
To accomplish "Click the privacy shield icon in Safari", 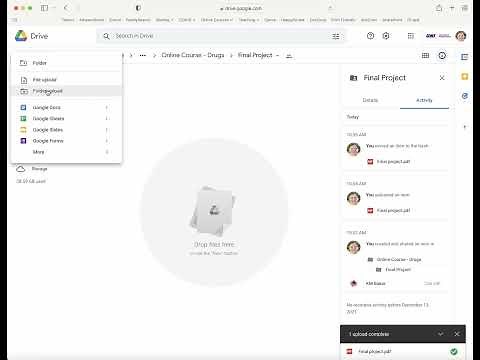I will tap(138, 8).
